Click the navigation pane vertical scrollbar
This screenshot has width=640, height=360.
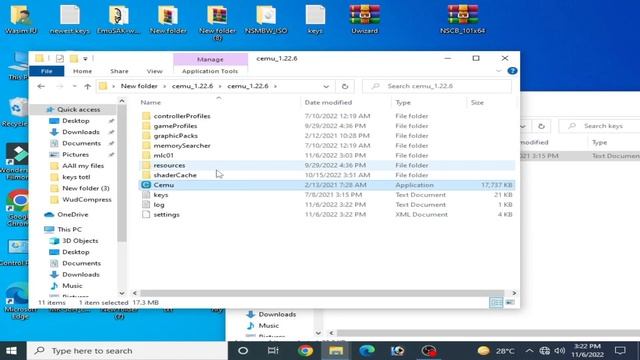(122, 173)
